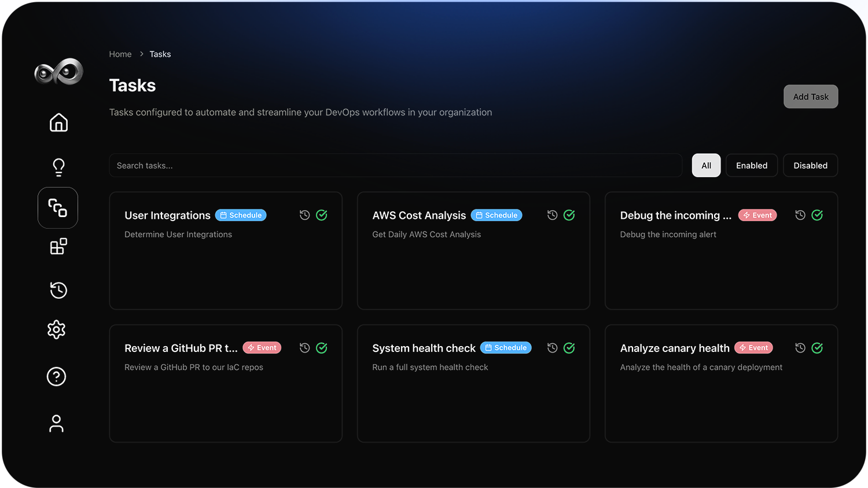Image resolution: width=868 pixels, height=488 pixels.
Task: Open the Debug the incoming task title
Action: click(x=676, y=215)
